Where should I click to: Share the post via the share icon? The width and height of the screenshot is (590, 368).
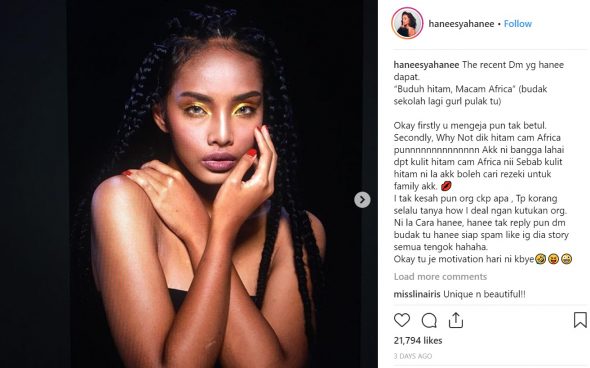click(456, 320)
